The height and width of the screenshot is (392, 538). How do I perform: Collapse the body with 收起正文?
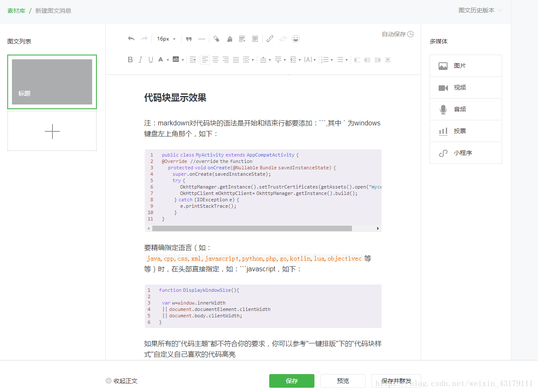[x=122, y=381]
